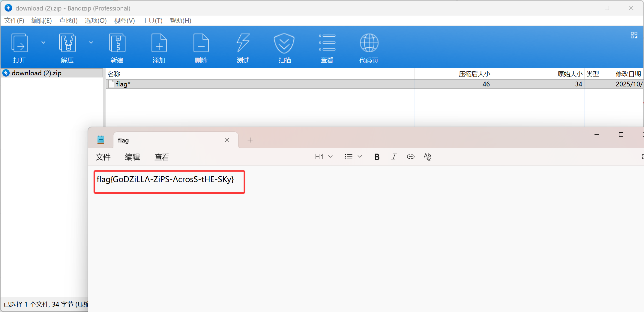Select the flag* file row
This screenshot has height=312, width=644.
[x=375, y=84]
